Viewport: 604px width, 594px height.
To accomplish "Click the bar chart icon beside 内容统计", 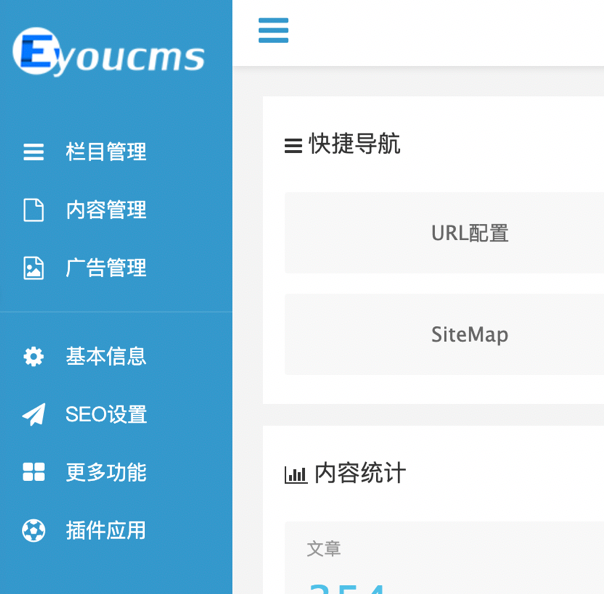I will click(295, 474).
